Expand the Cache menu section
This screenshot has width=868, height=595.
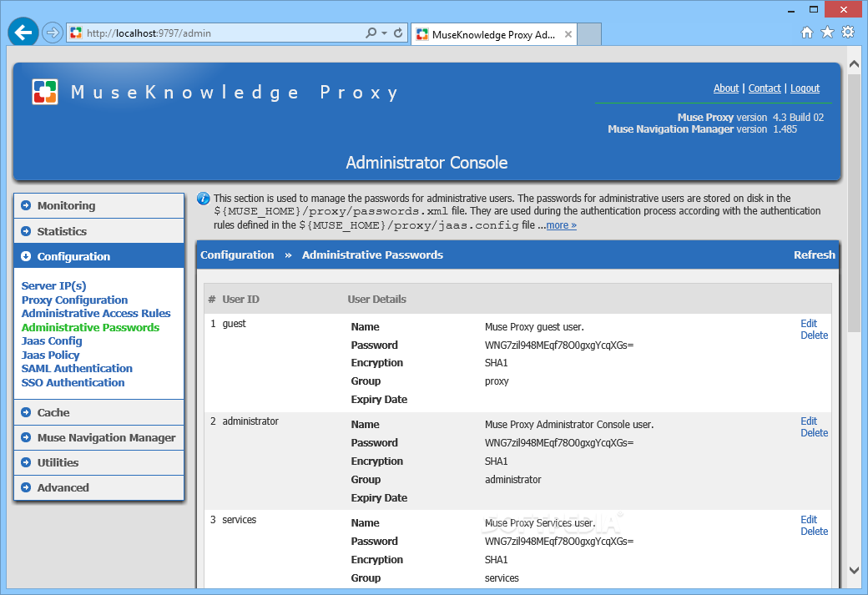click(x=99, y=412)
